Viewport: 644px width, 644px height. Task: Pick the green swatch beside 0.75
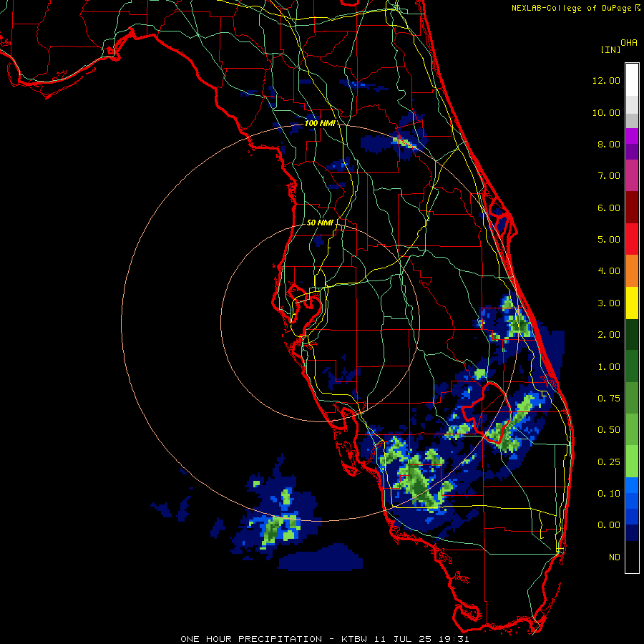point(632,398)
